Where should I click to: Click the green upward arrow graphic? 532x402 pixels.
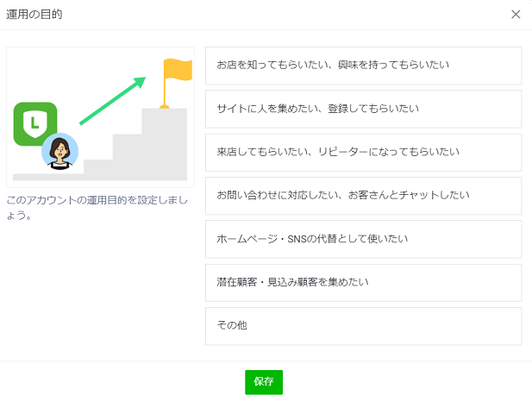(x=112, y=101)
